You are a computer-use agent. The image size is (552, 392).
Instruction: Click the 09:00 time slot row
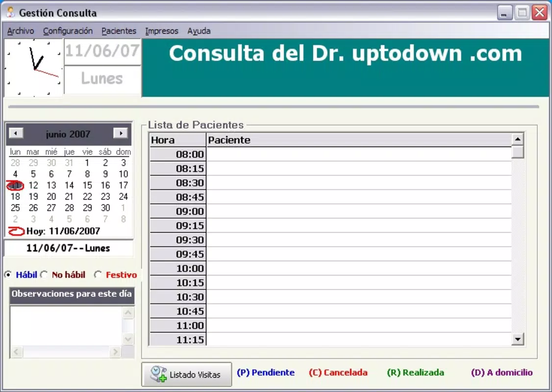(330, 212)
